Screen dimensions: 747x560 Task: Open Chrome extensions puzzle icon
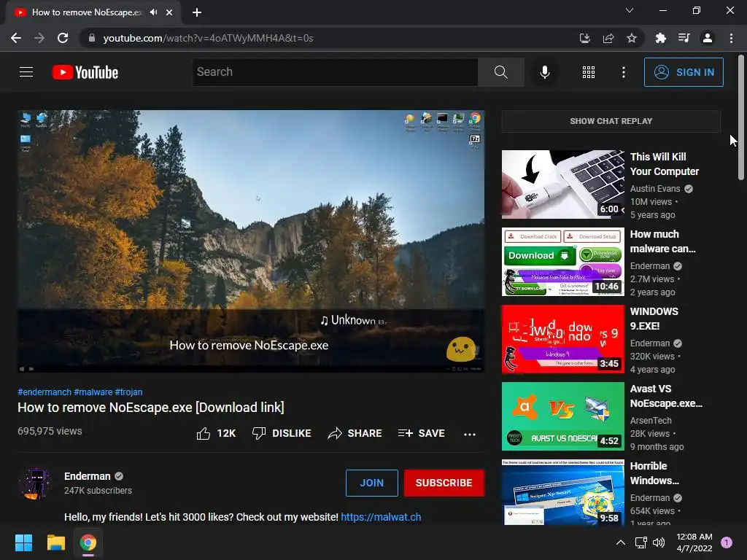click(x=660, y=38)
